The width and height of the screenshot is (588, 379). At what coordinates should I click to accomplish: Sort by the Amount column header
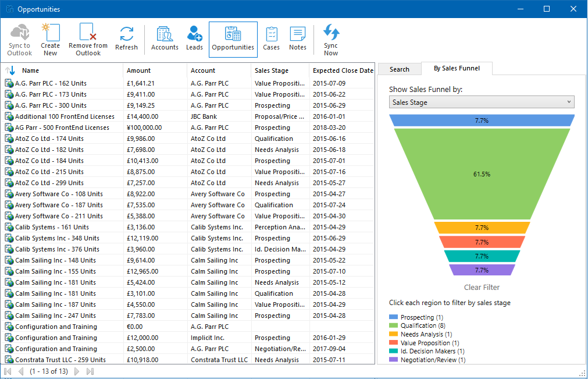pyautogui.click(x=139, y=70)
